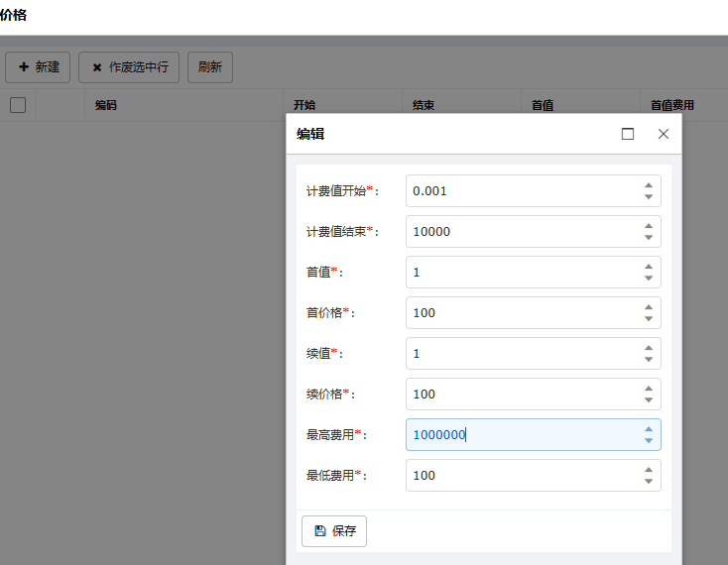Image resolution: width=728 pixels, height=565 pixels.
Task: Decrease 计费值开始 with down arrow
Action: click(649, 196)
